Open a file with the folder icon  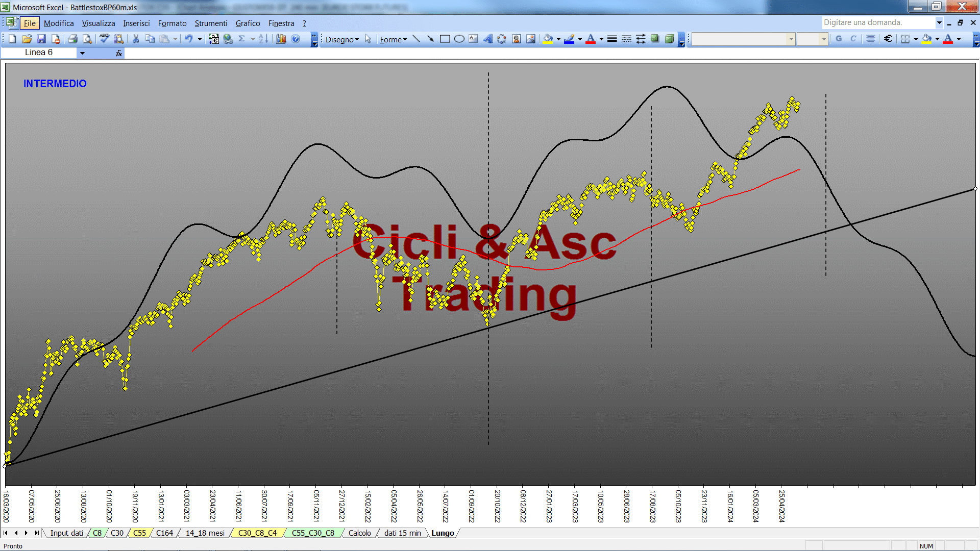(27, 39)
